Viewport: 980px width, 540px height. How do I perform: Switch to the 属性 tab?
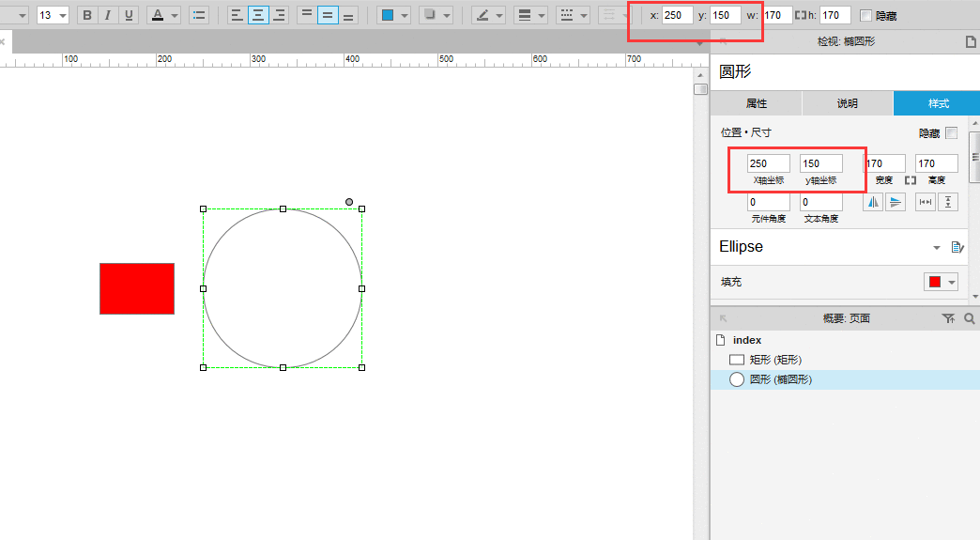pyautogui.click(x=757, y=103)
